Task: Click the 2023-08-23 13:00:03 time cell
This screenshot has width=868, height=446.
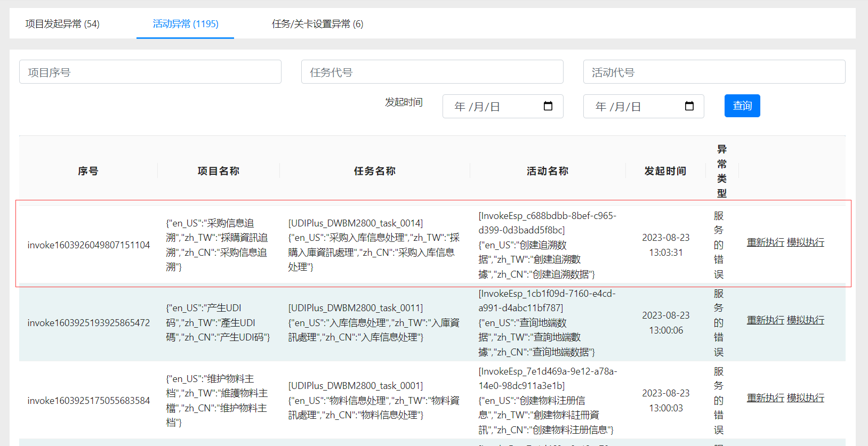Action: tap(666, 401)
